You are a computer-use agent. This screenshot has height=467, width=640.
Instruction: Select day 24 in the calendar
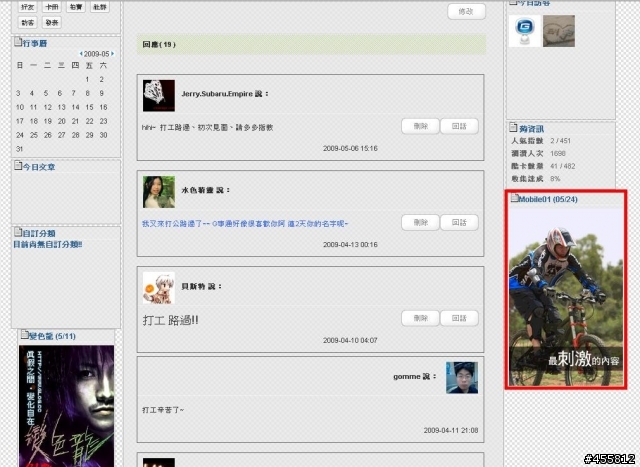pos(20,135)
